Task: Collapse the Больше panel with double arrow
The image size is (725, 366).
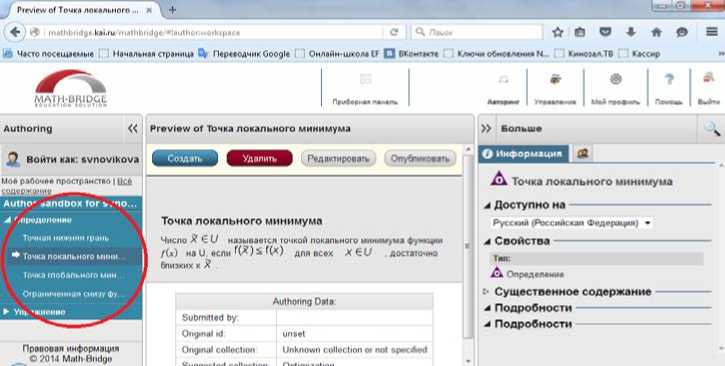Action: coord(486,128)
